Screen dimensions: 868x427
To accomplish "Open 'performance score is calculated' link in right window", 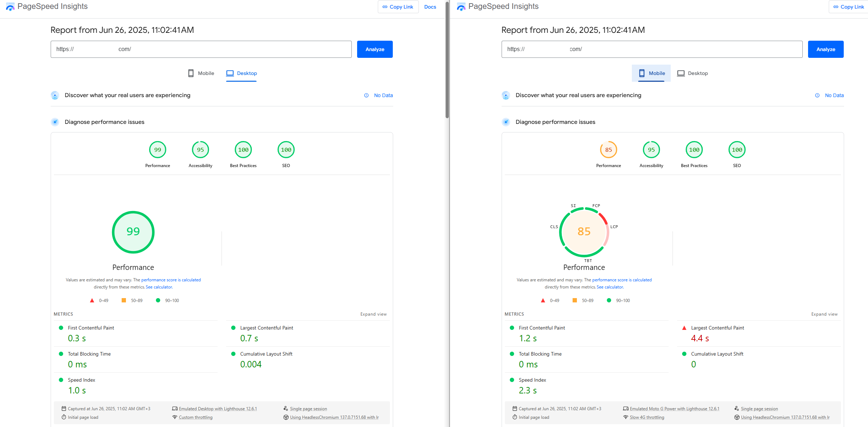I will pyautogui.click(x=622, y=280).
